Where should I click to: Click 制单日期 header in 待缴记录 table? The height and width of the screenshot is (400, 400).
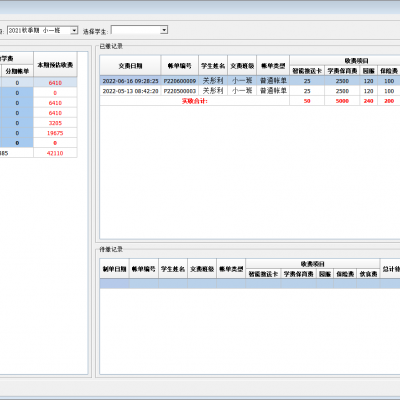click(114, 269)
